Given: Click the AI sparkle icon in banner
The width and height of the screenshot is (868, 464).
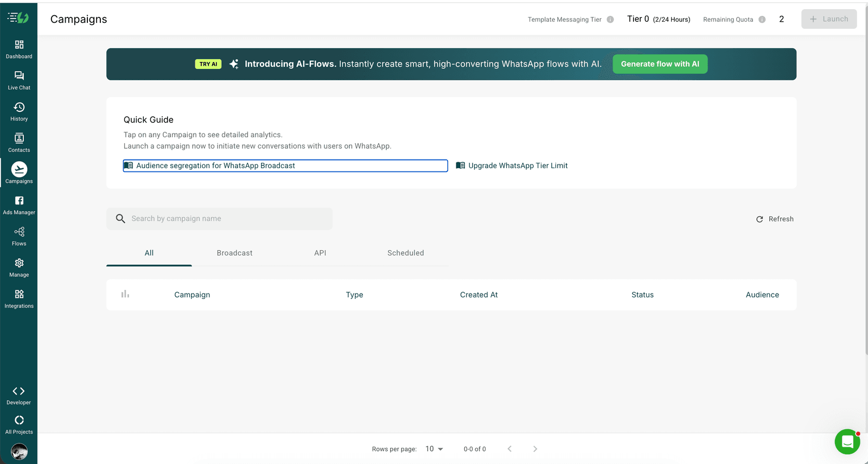Looking at the screenshot, I should (x=234, y=64).
